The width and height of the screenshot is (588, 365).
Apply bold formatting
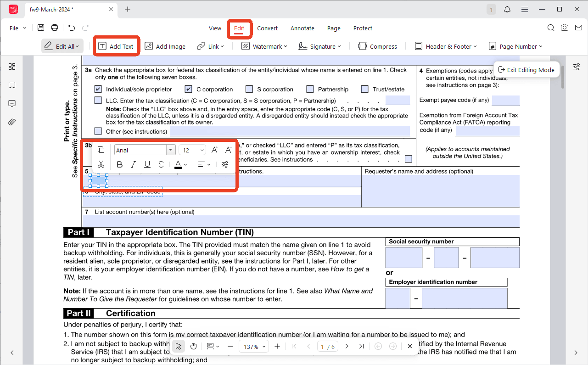(x=119, y=164)
